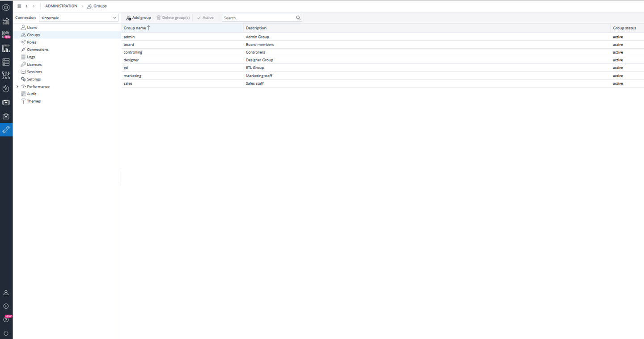Click in the Search input field

[x=258, y=18]
